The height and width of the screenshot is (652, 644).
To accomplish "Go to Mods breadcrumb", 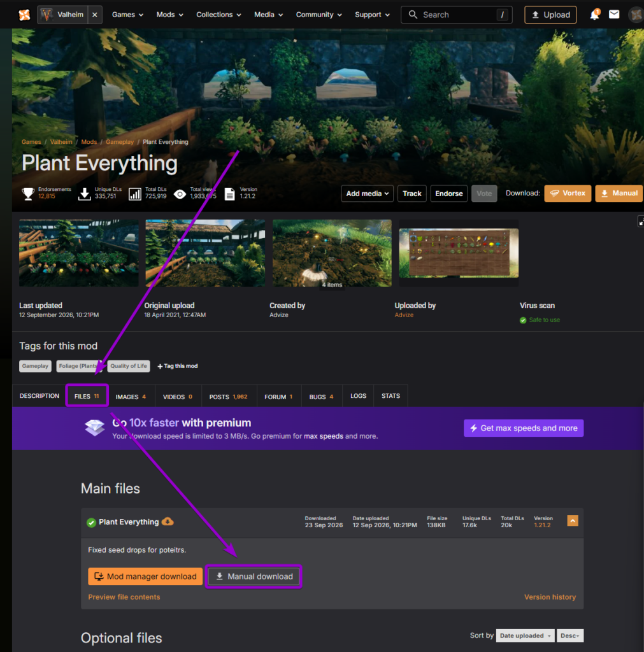I will pos(89,142).
